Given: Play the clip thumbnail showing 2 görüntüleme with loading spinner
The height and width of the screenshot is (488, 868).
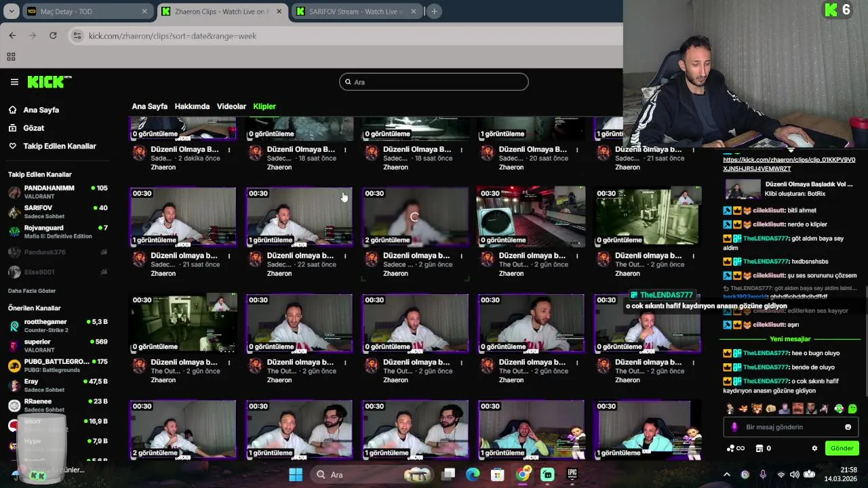Looking at the screenshot, I should click(x=415, y=217).
